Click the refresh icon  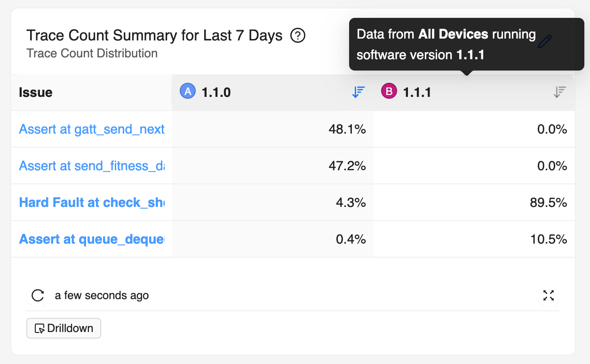(38, 295)
